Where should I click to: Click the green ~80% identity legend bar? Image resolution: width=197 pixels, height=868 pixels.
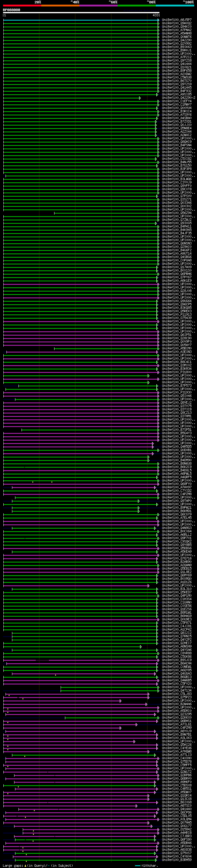(137, 6)
